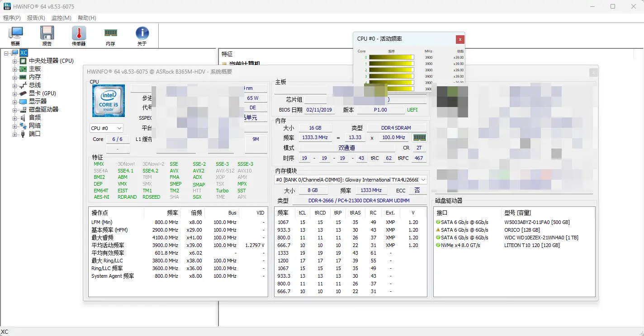
Task: Click the DDR4-2666 / PC4-21300 module type field
Action: tap(359, 201)
